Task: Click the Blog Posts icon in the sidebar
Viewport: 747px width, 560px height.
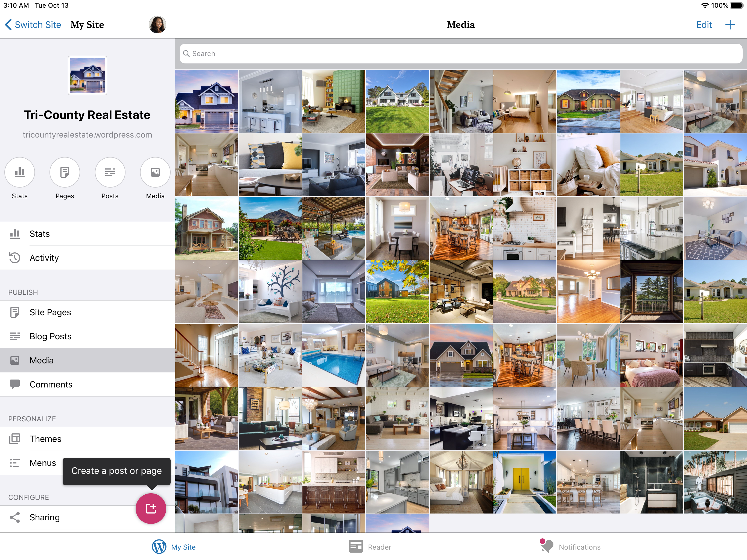Action: point(14,336)
